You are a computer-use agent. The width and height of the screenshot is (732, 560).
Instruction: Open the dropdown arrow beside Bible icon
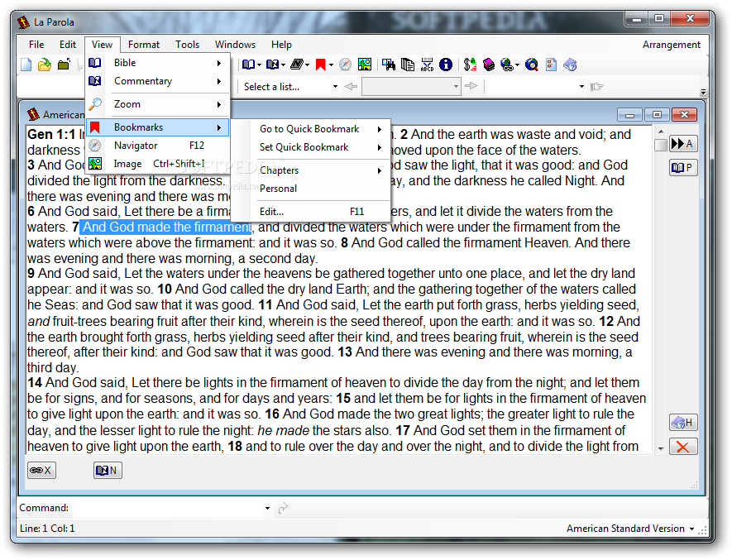pyautogui.click(x=259, y=65)
